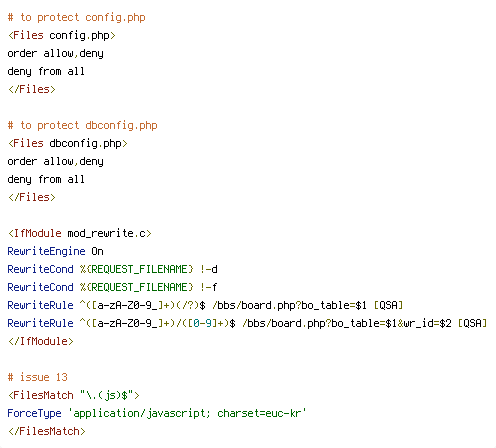This screenshot has width=496, height=448.
Task: Click the RewriteCond line ending in "!-f"
Action: coord(112,287)
